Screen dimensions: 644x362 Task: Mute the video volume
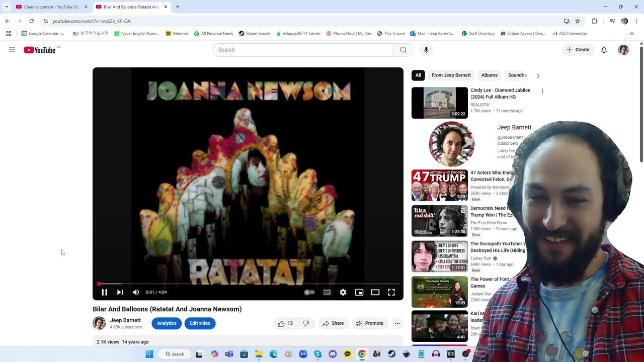click(x=136, y=292)
